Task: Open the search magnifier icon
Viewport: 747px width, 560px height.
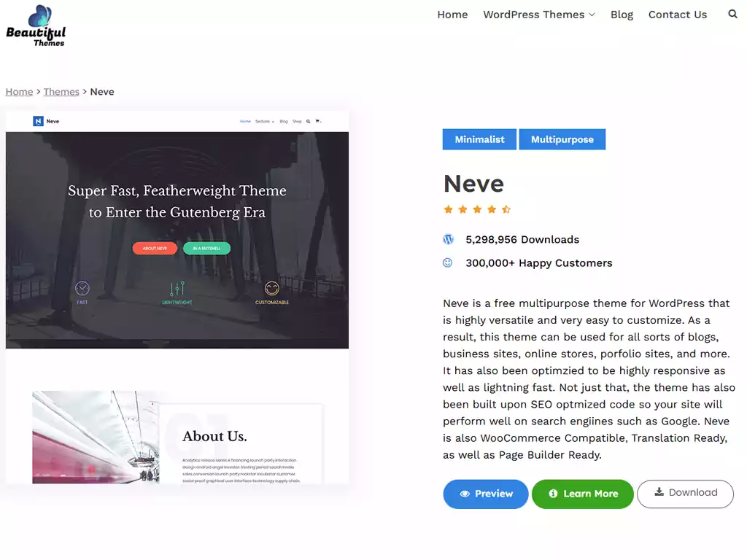Action: [732, 15]
